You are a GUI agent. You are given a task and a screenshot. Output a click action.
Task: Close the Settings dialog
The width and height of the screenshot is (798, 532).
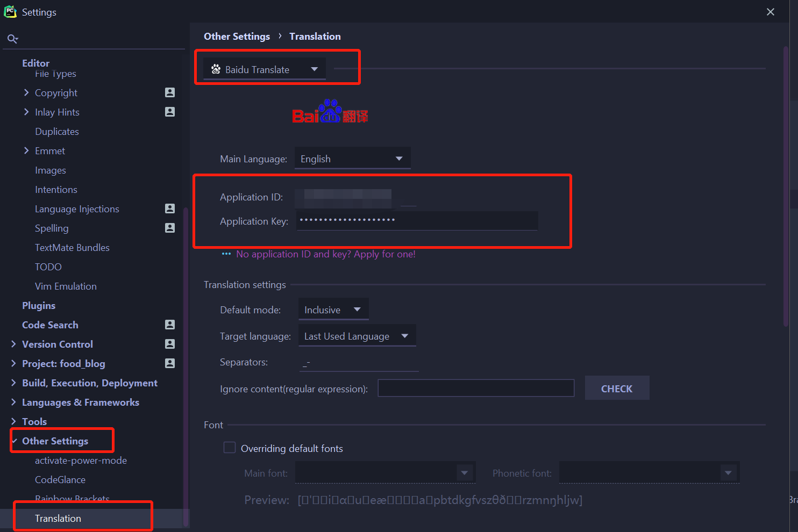click(771, 12)
